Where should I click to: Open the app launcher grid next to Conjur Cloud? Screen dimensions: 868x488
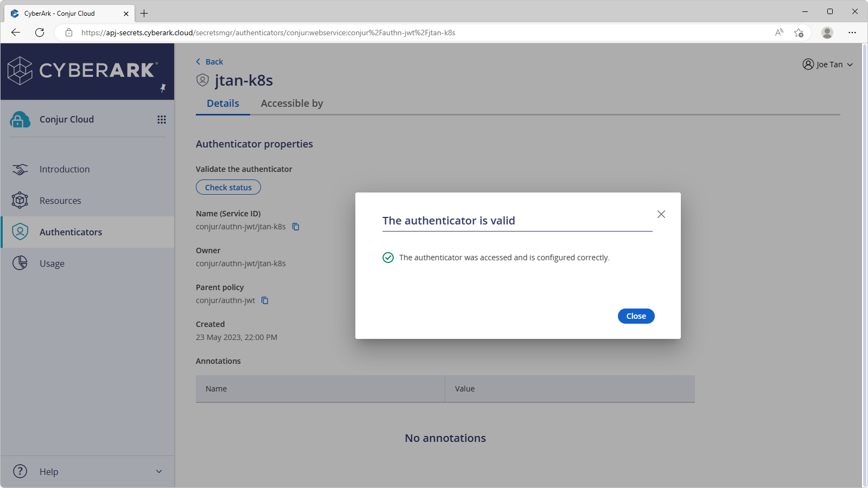pos(161,119)
